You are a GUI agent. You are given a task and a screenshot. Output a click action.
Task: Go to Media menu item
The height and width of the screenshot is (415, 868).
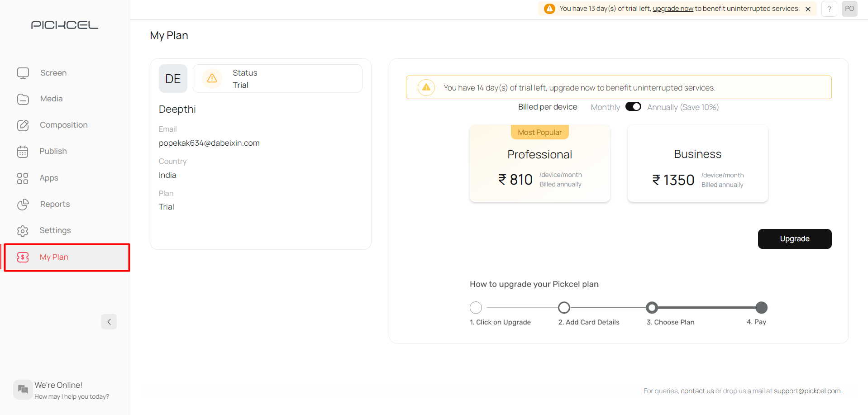(x=52, y=99)
